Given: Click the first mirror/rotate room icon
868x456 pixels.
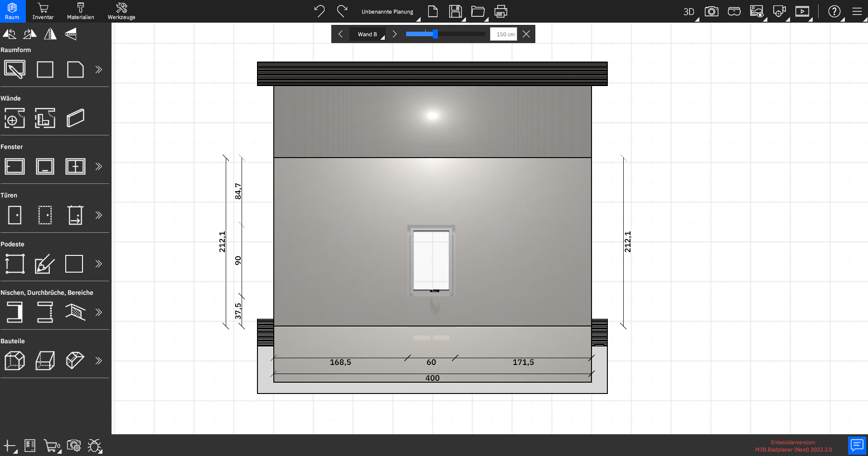Looking at the screenshot, I should (10, 34).
